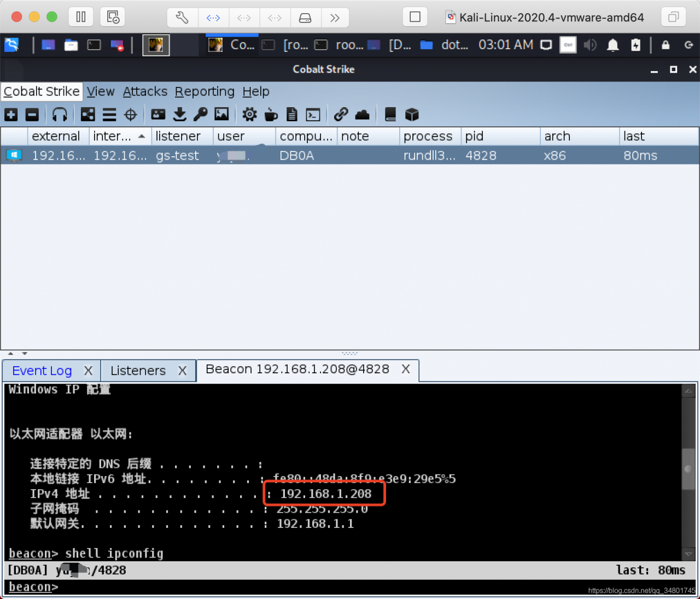Click the 03:01 AM clock
Screen dimensions: 700x599
(506, 45)
